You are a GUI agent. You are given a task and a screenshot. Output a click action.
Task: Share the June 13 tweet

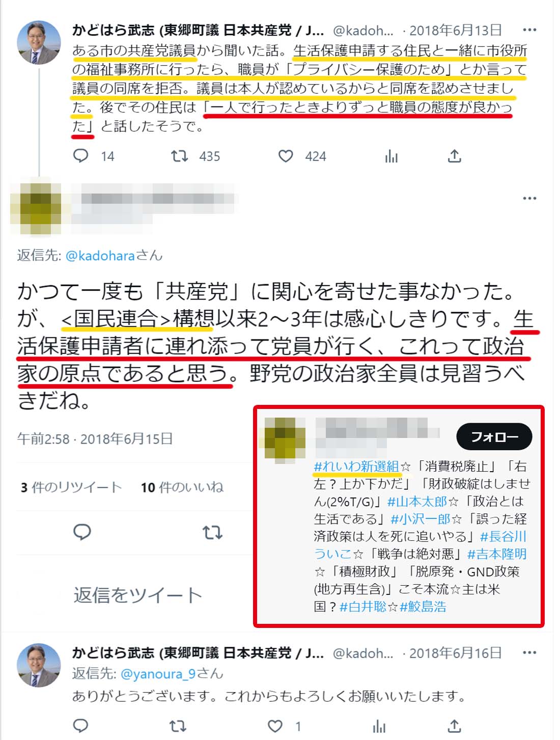454,156
